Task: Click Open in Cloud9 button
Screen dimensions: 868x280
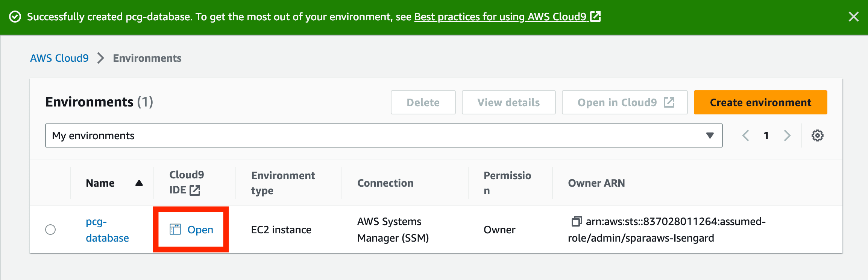Action: click(x=625, y=102)
